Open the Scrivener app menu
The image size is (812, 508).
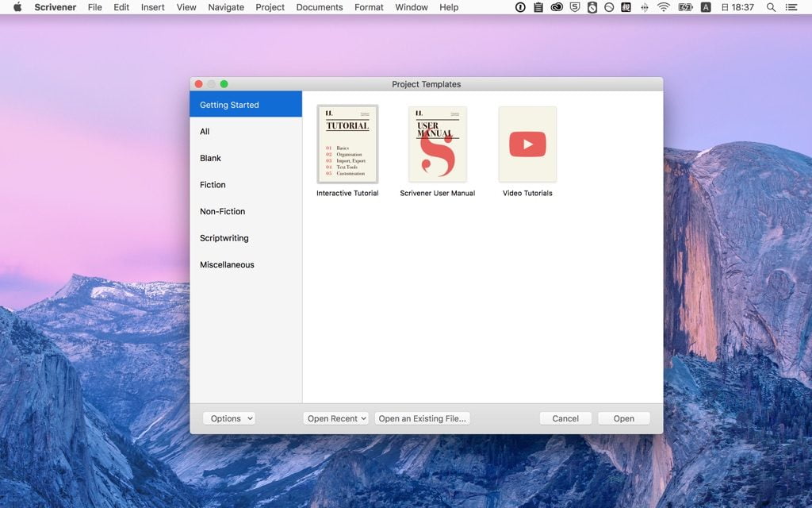56,7
